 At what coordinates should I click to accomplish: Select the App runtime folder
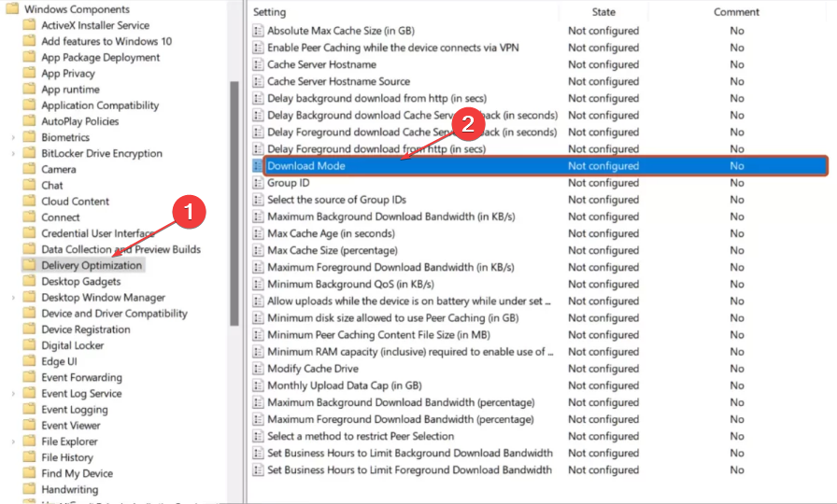point(70,89)
